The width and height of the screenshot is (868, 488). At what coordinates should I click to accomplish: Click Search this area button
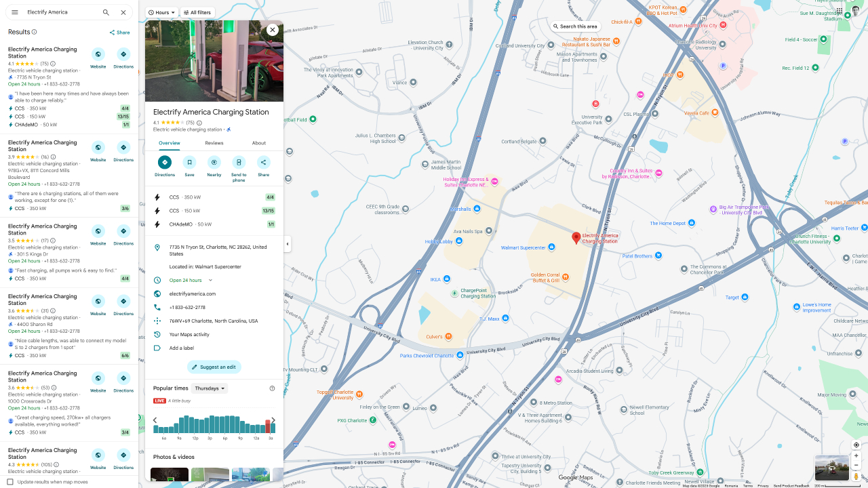click(575, 26)
